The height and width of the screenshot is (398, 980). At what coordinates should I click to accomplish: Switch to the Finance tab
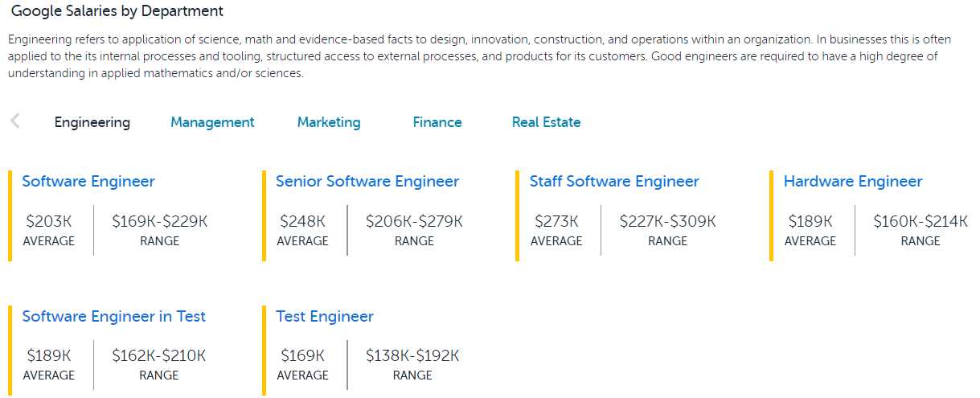(437, 122)
